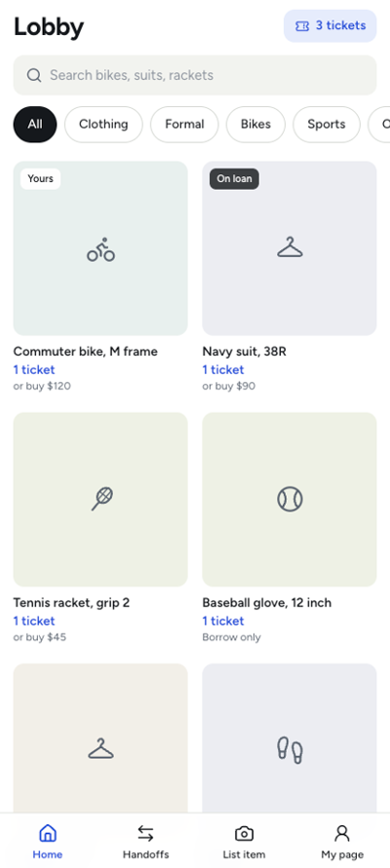Viewport: 390px width, 868px height.
Task: Open the 3 tickets balance button
Action: click(331, 25)
